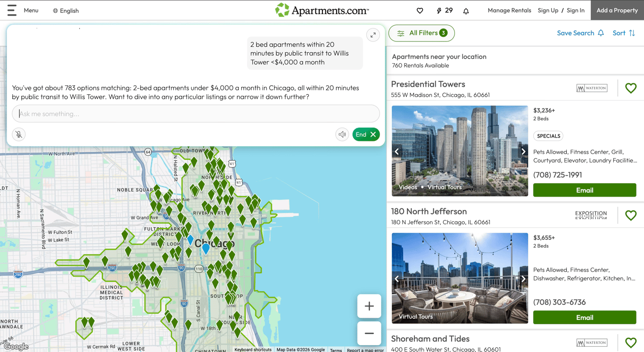Show previous photo of Presidential Towers

397,151
